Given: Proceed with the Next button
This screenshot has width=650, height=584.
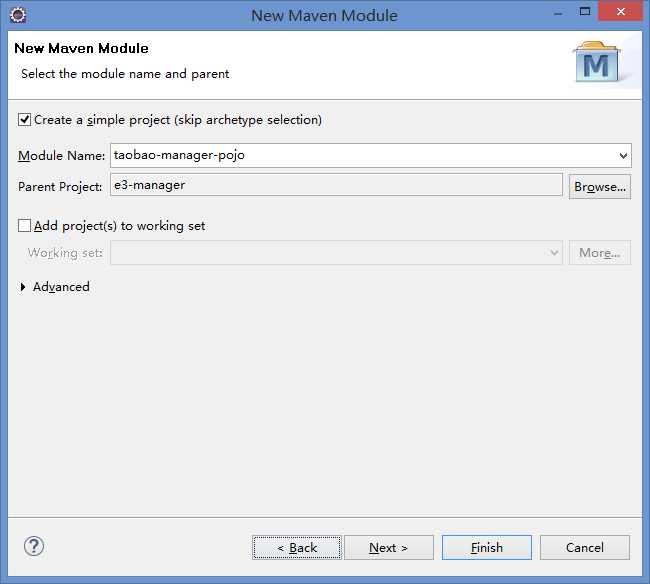Looking at the screenshot, I should coord(389,548).
